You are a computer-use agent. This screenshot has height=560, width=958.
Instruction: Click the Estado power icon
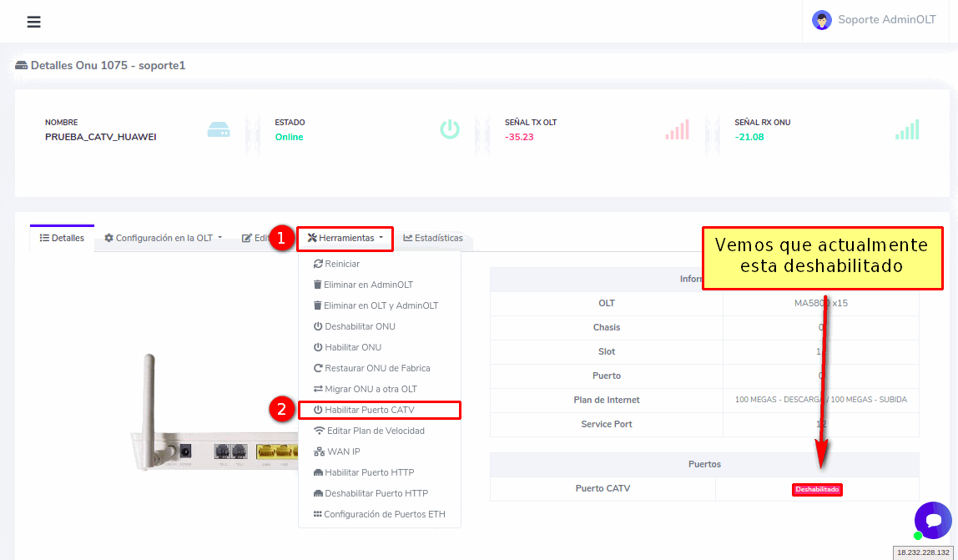pos(450,129)
